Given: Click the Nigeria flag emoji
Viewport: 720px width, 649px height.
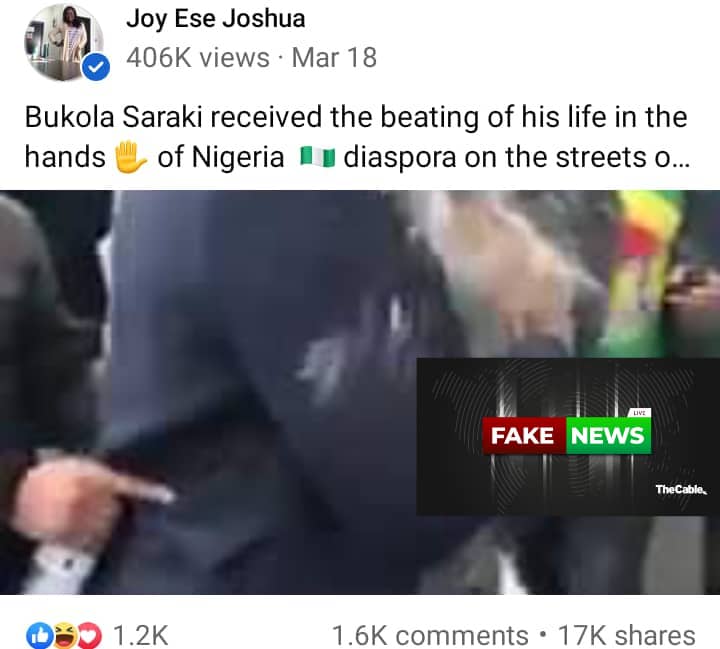Looking at the screenshot, I should click(x=317, y=157).
